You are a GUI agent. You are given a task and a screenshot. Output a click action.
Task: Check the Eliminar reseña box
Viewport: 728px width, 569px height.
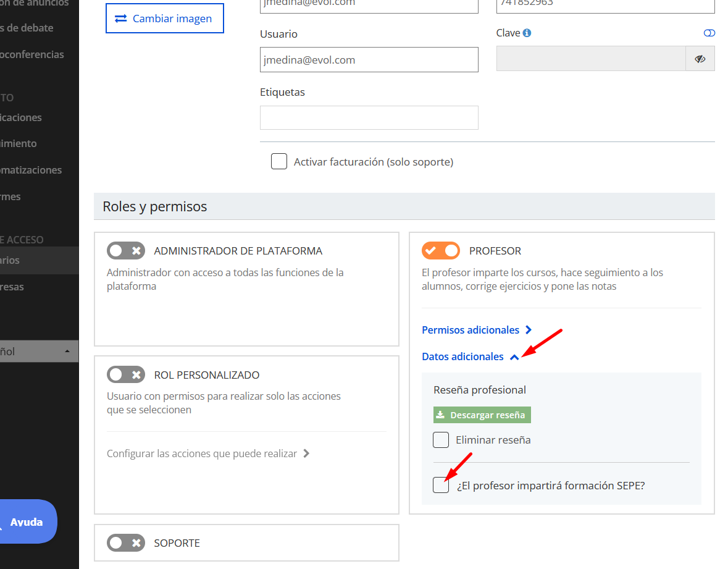[x=441, y=440]
